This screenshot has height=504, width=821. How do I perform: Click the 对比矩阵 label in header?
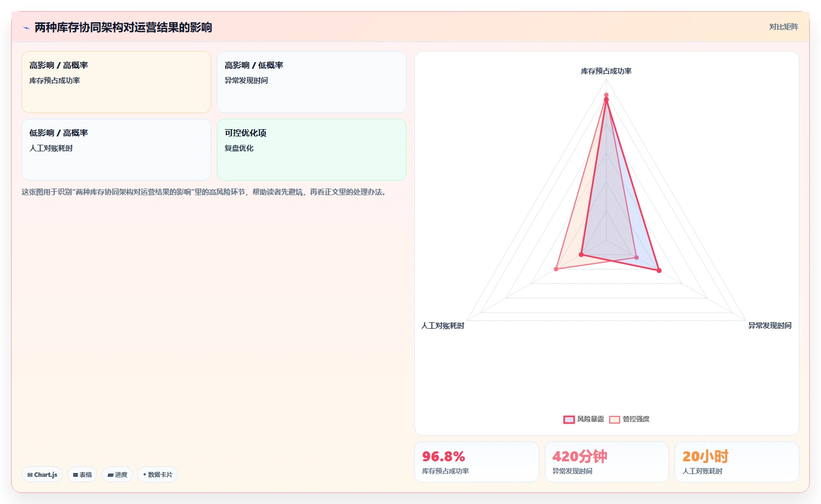[x=783, y=27]
